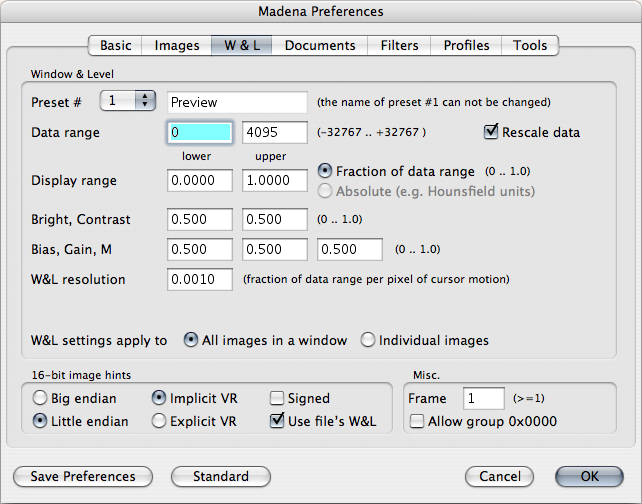
Task: Switch to the Filters tab
Action: [x=399, y=45]
